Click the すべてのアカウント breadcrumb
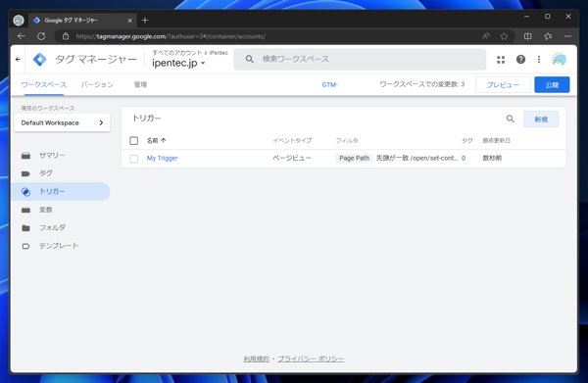Screen dimensions: 588x383 click(177, 53)
